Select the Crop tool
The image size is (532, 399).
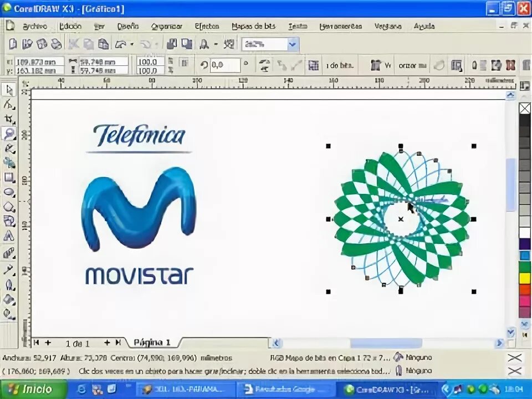(x=9, y=119)
